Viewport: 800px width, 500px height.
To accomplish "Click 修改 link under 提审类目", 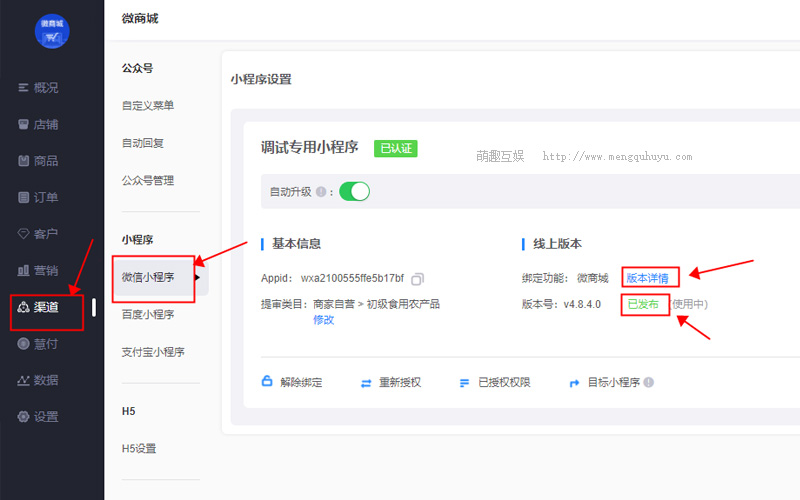I will coord(323,320).
